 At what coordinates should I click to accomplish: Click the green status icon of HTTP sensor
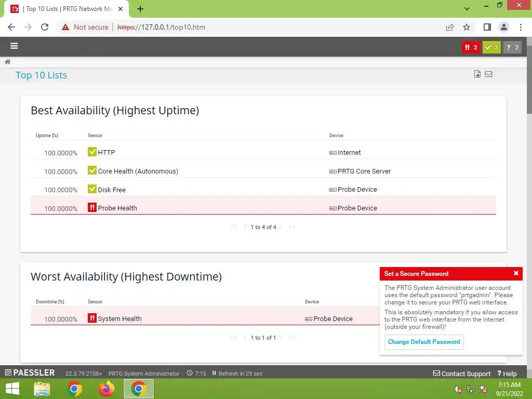click(x=92, y=152)
